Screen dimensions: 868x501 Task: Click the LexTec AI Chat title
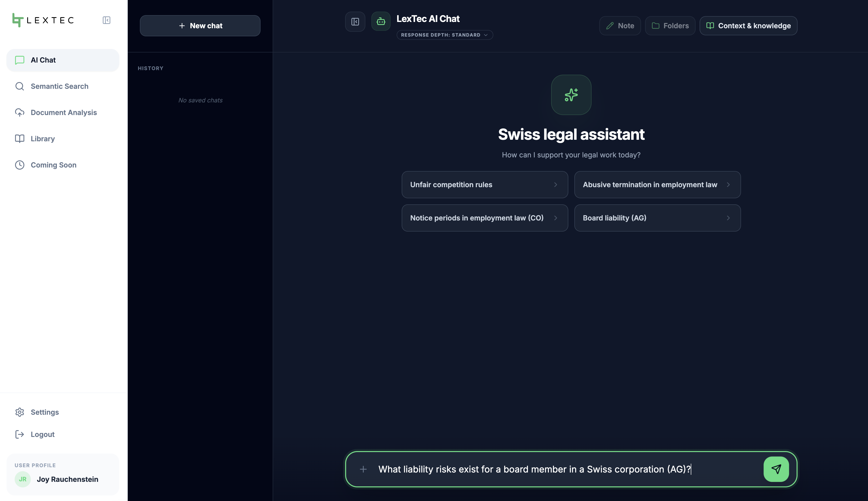tap(428, 19)
